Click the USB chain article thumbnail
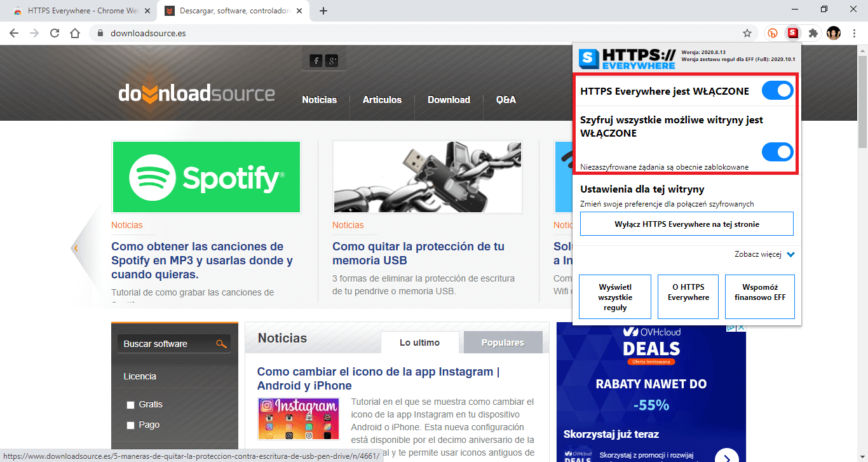 [x=427, y=177]
